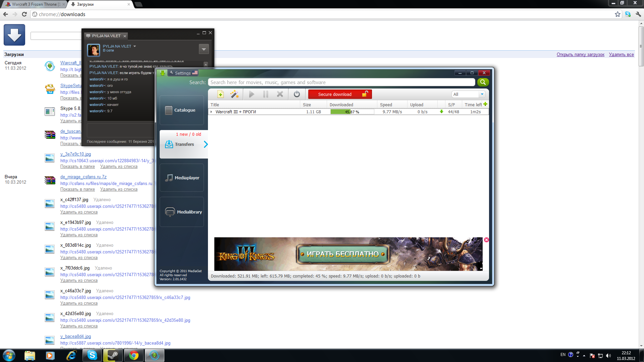Switch to the Mediaplayer section
Viewport: 644px width, 362px height.
click(x=182, y=178)
